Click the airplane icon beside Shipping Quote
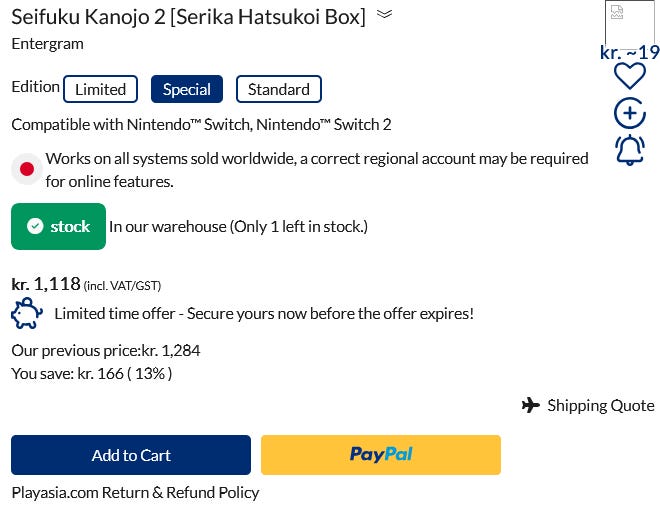 pyautogui.click(x=531, y=405)
